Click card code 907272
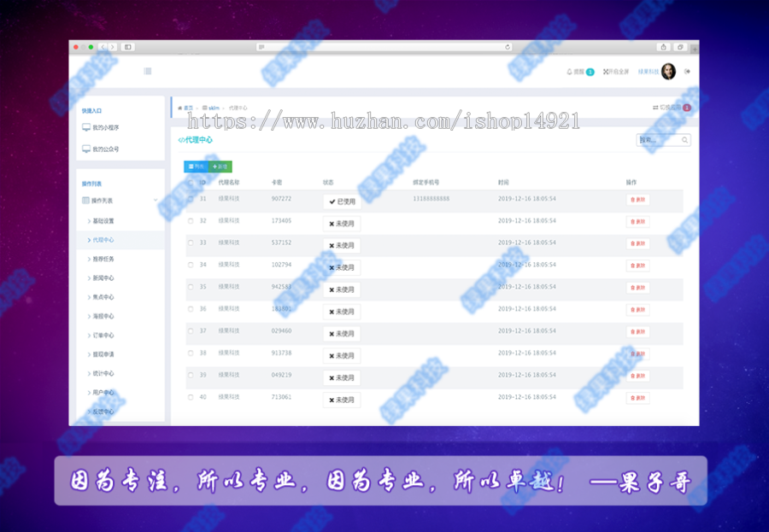 pyautogui.click(x=281, y=199)
